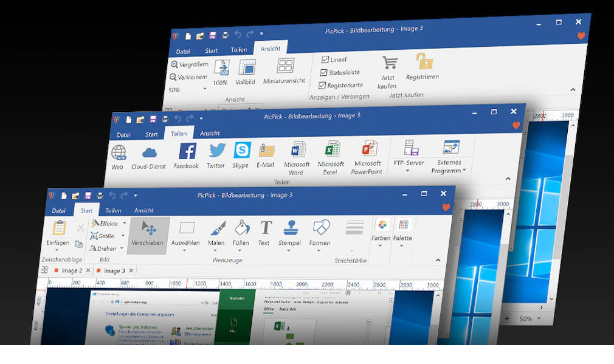This screenshot has height=364, width=614.
Task: Switch to the Image 2 document tab
Action: [x=72, y=270]
